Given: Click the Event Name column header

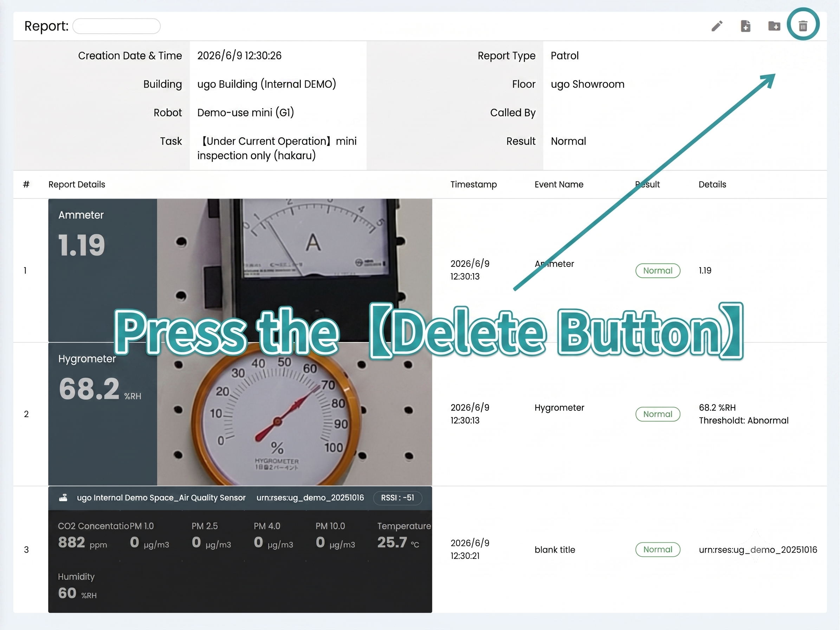Looking at the screenshot, I should point(559,185).
